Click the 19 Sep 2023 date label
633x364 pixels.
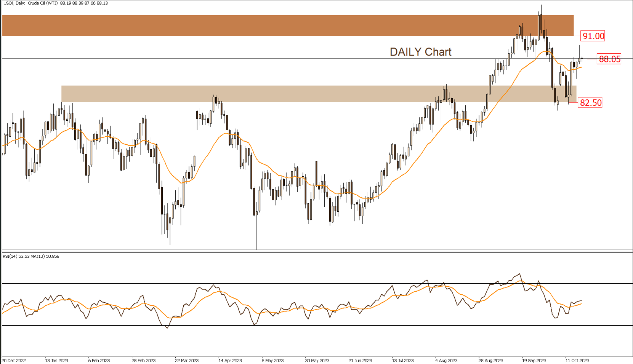pos(534,360)
